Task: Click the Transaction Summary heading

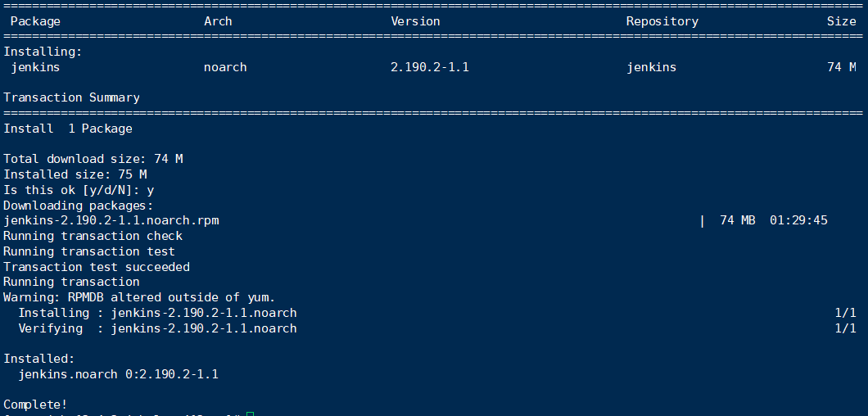Action: (71, 97)
